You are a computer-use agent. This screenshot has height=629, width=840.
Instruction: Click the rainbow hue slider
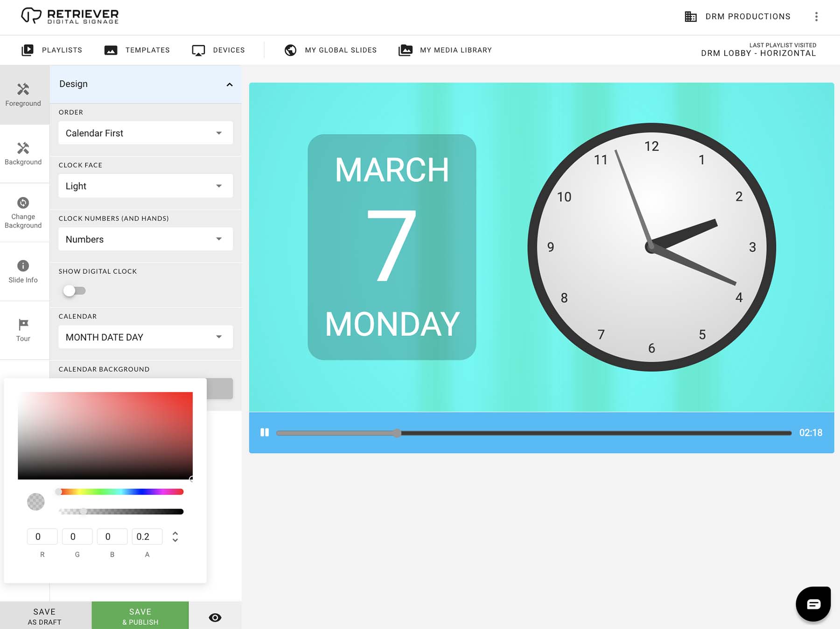coord(120,492)
